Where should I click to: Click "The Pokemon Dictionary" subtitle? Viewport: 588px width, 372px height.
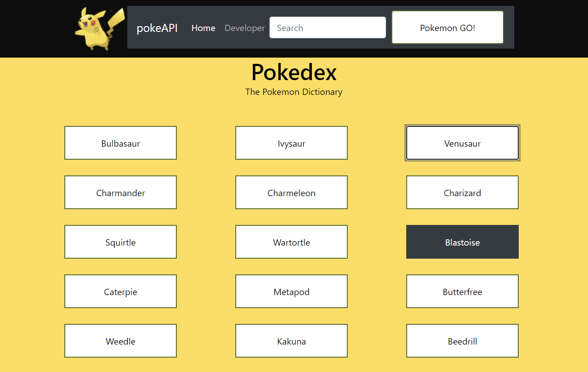(x=294, y=92)
